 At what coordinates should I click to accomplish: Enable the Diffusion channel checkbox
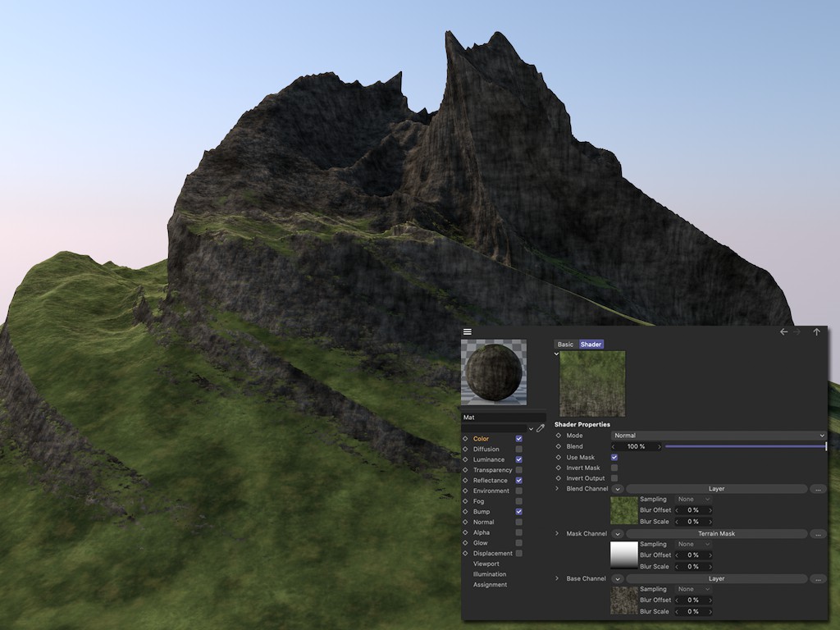tap(518, 450)
